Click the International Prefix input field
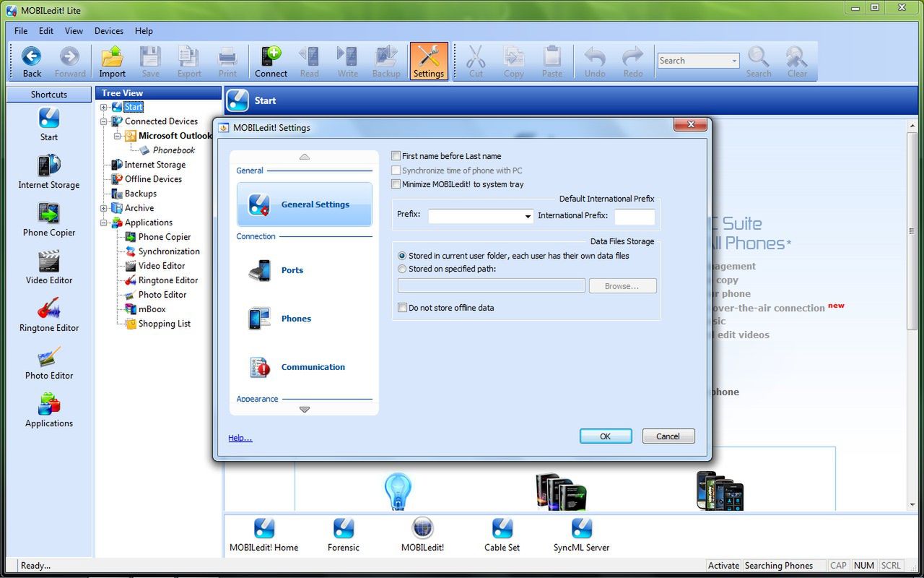This screenshot has height=578, width=924. click(635, 216)
